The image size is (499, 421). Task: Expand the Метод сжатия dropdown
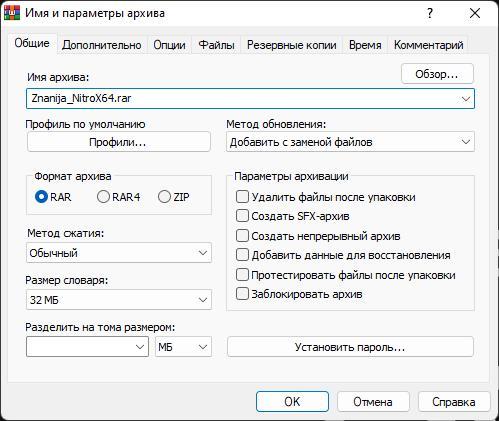click(x=119, y=253)
